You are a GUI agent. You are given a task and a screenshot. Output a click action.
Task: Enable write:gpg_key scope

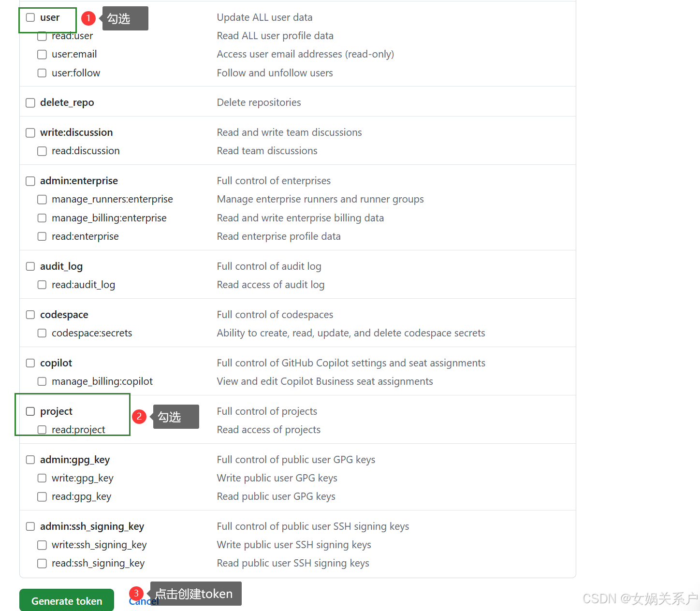coord(42,478)
